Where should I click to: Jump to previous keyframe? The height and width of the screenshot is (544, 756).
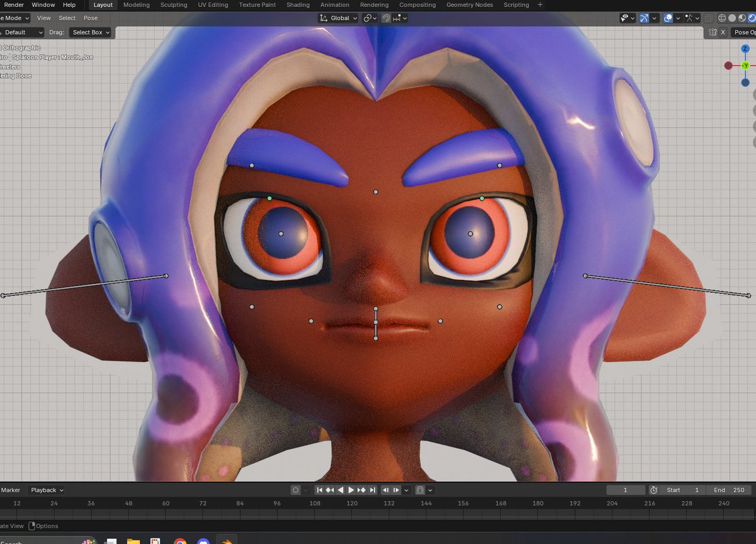click(x=330, y=490)
